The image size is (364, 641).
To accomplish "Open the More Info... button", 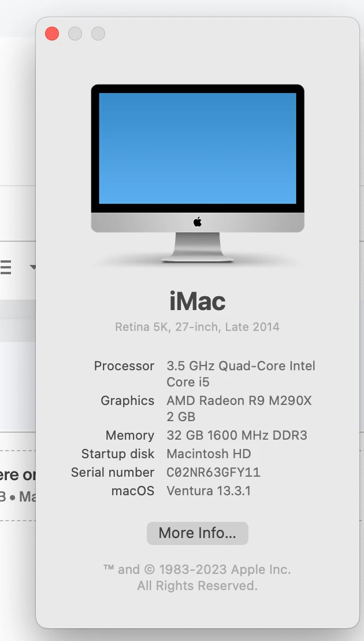I will 198,533.
